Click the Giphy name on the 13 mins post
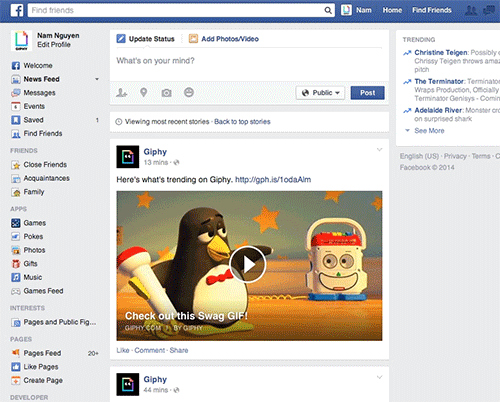Viewport: 500px width, 402px height. (155, 152)
